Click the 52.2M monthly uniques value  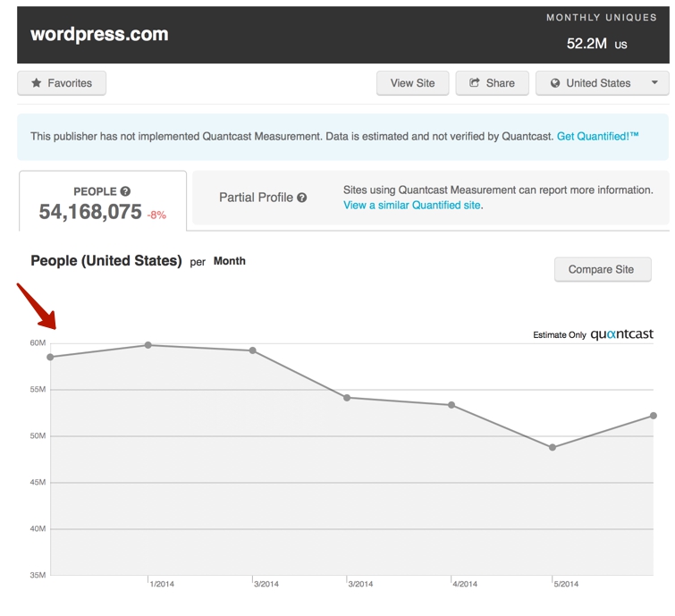coord(586,44)
